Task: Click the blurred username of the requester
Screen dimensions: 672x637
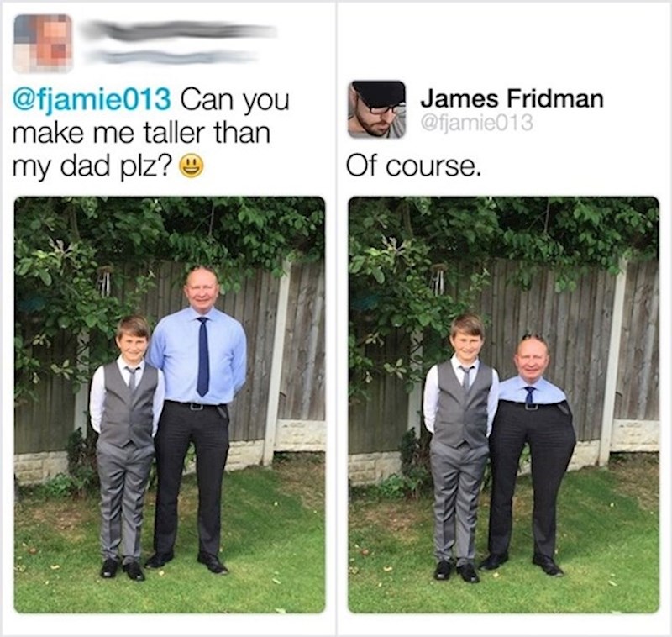Action: 180,31
